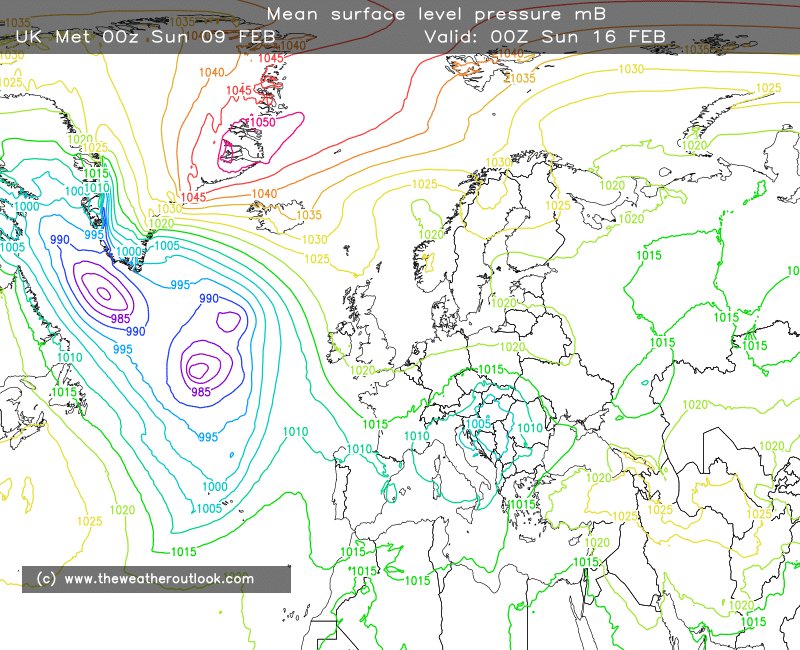The image size is (800, 650).
Task: Click the 1020 label over Turkey
Action: tap(598, 478)
